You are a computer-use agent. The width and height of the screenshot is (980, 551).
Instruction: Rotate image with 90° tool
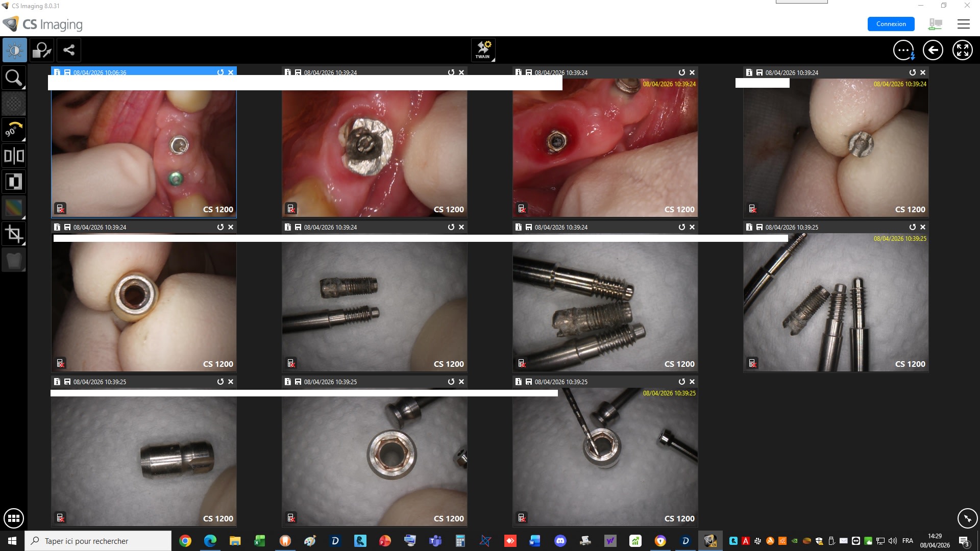pos(14,130)
